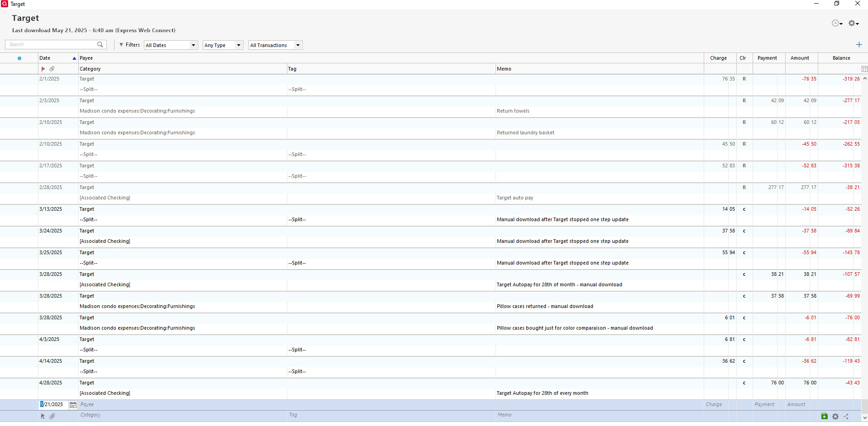Click the Balance column header
This screenshot has height=426, width=868.
pyautogui.click(x=841, y=58)
